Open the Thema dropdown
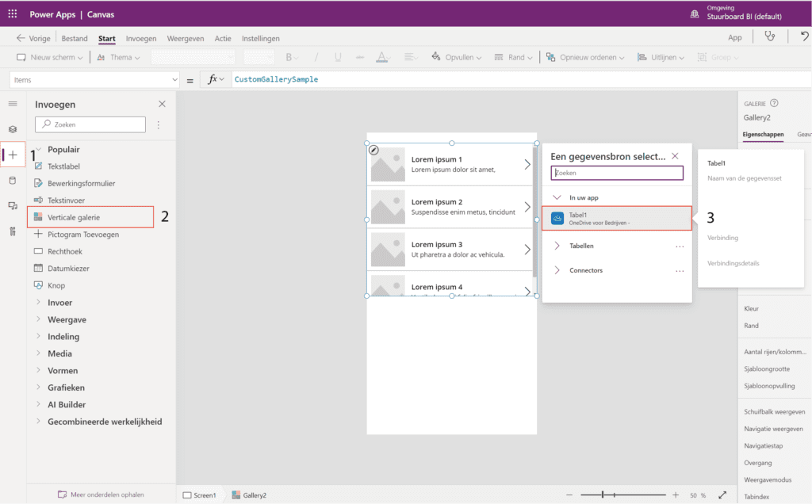 (x=118, y=57)
